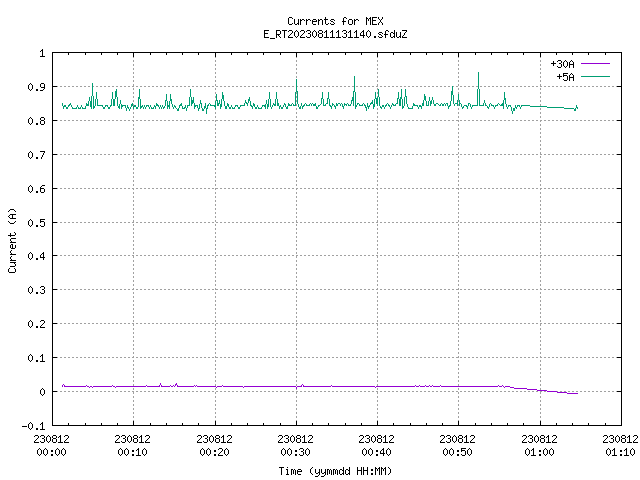Click the green +5A spike at 00:30
Image resolution: width=640 pixels, height=480 pixels.
(x=296, y=92)
